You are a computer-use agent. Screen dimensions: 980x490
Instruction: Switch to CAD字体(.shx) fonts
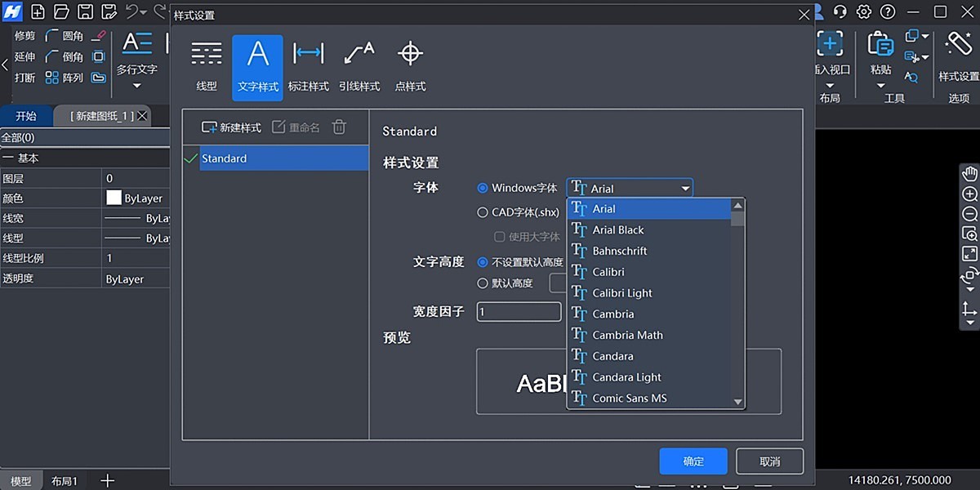(x=485, y=212)
